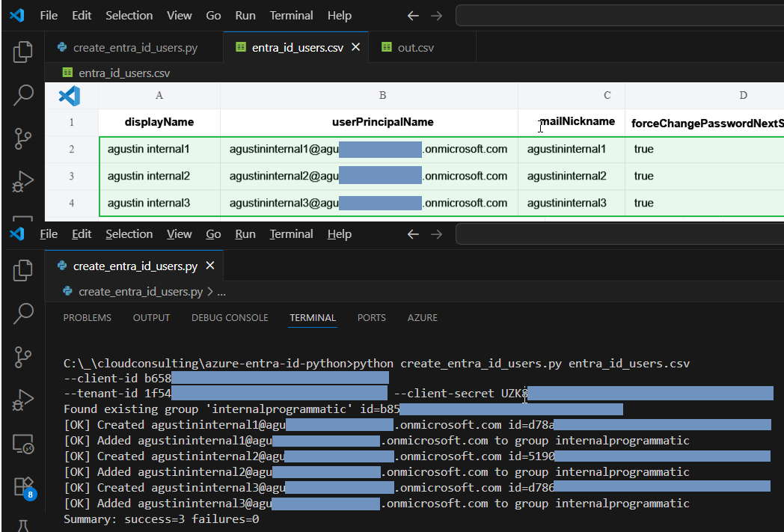
Task: Click Search icon in the bottom window's sidebar
Action: (x=23, y=313)
